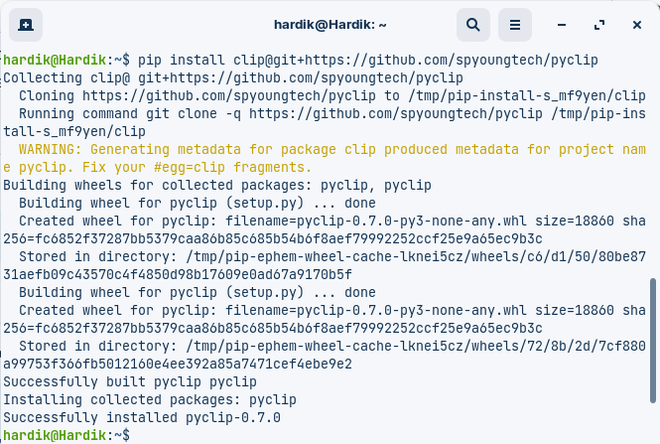The height and width of the screenshot is (444, 660).
Task: Click the window title hardik@Hardik: ~
Action: click(x=329, y=24)
